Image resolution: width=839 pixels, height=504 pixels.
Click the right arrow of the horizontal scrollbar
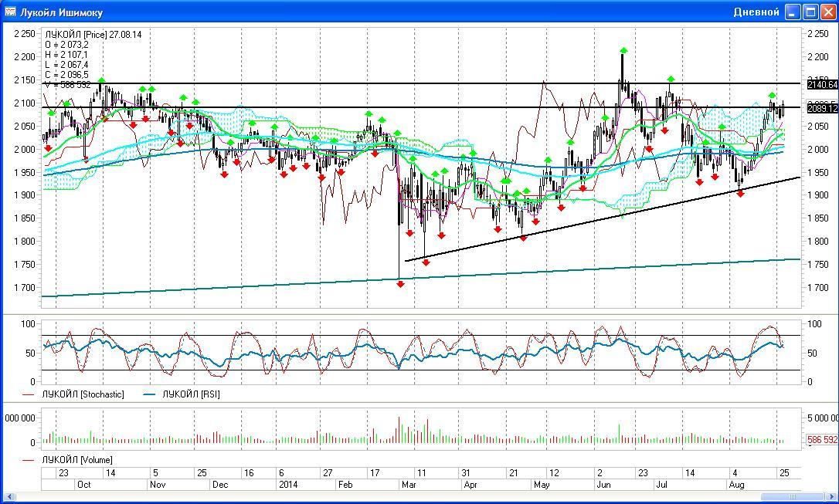(x=831, y=496)
